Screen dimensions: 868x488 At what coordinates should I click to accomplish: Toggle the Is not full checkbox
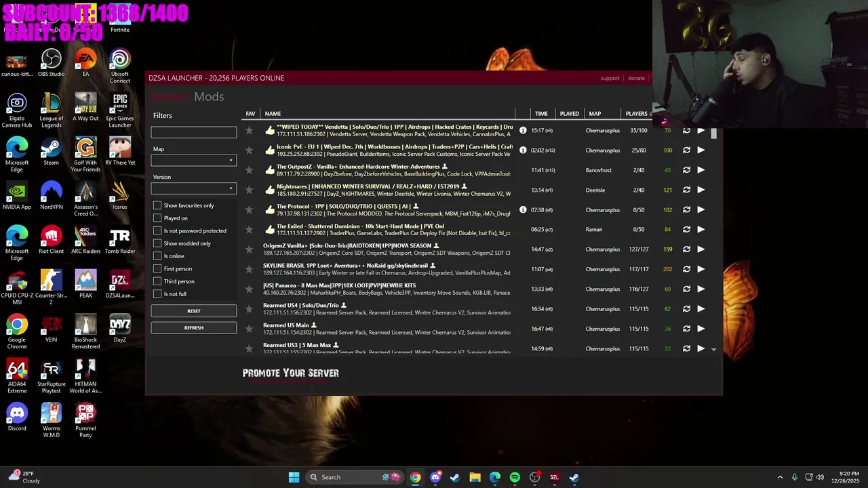(x=157, y=294)
